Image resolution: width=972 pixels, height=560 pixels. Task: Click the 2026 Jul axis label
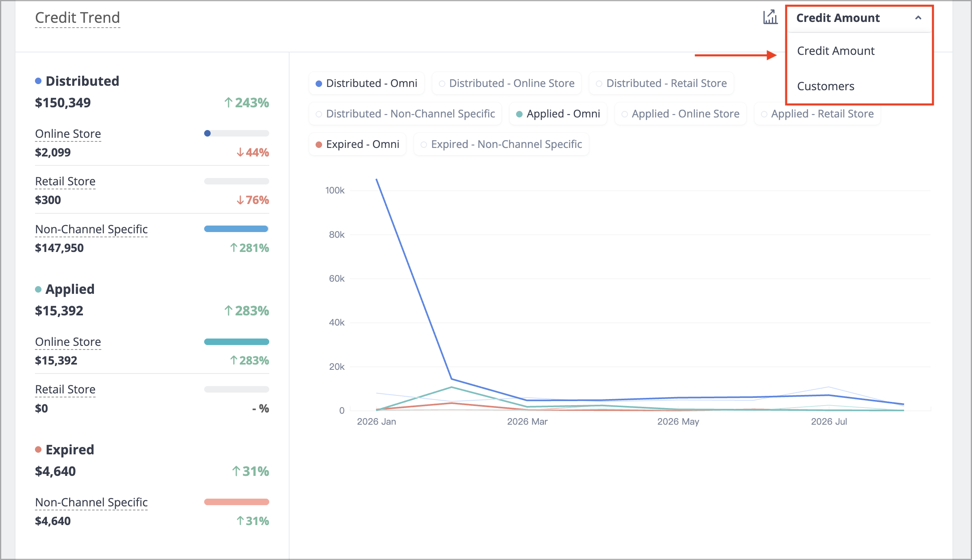(829, 421)
